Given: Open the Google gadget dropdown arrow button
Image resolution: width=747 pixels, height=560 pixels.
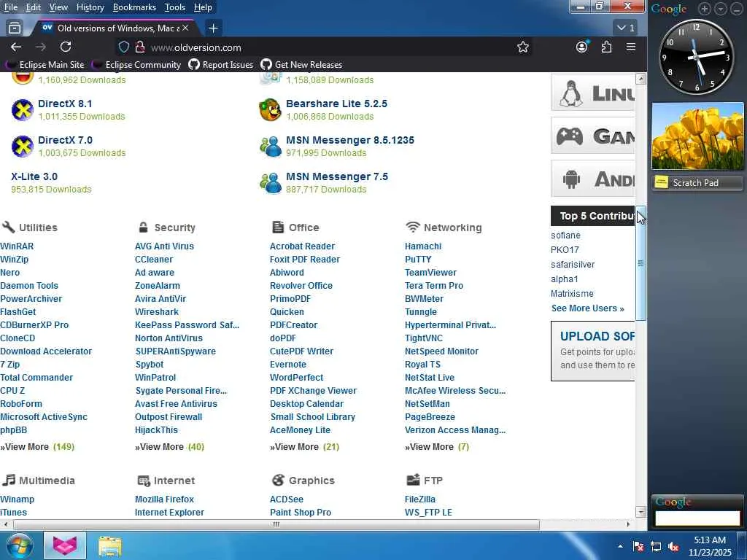Looking at the screenshot, I should [720, 9].
